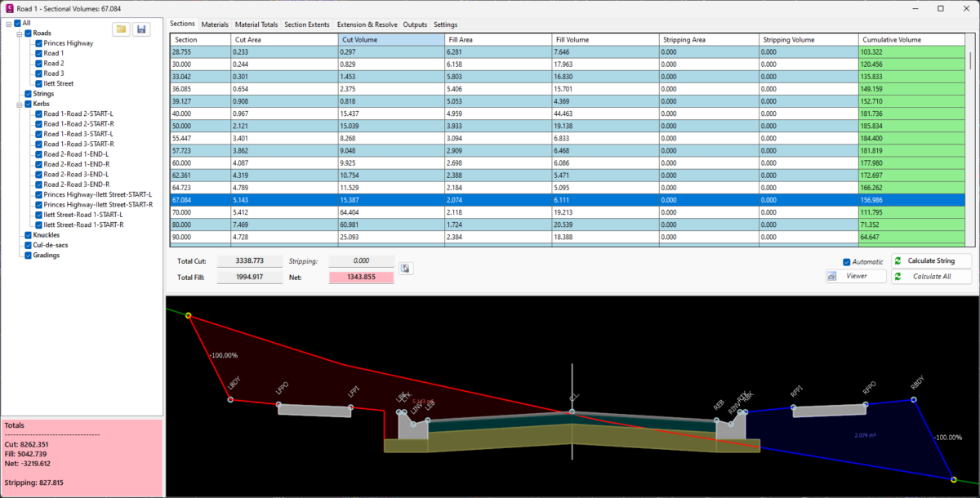
Task: Click the Stripping Area column header
Action: 709,39
